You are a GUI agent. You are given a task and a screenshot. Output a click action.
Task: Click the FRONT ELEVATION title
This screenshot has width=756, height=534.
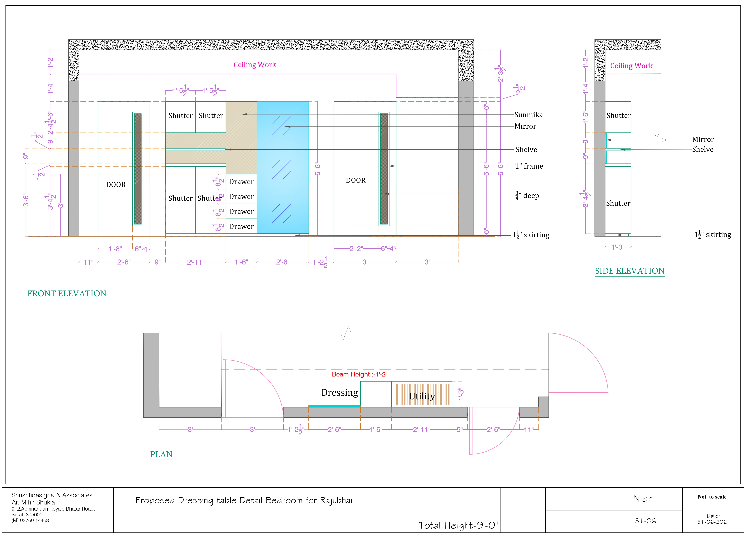(x=67, y=294)
